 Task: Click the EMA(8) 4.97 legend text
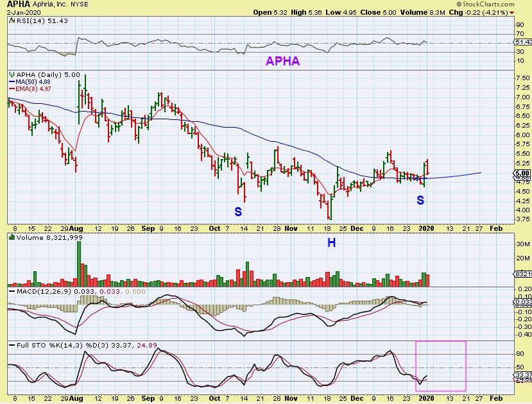tap(33, 88)
